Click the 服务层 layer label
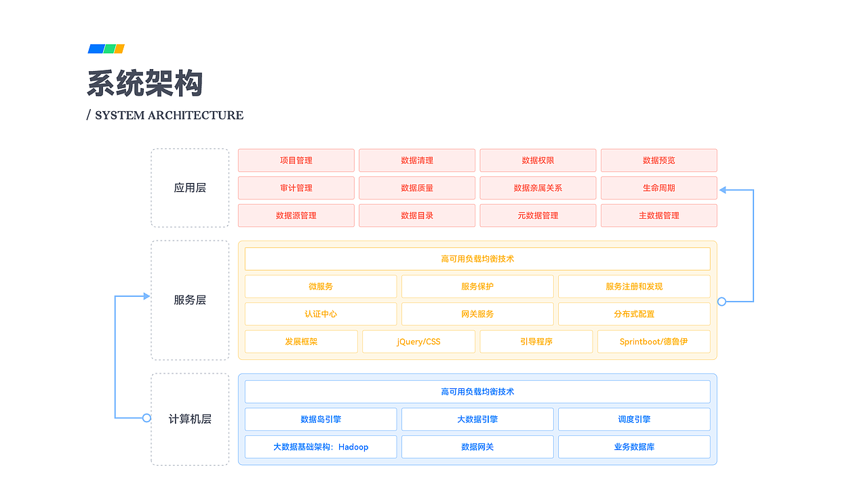This screenshot has width=868, height=488. coord(190,300)
